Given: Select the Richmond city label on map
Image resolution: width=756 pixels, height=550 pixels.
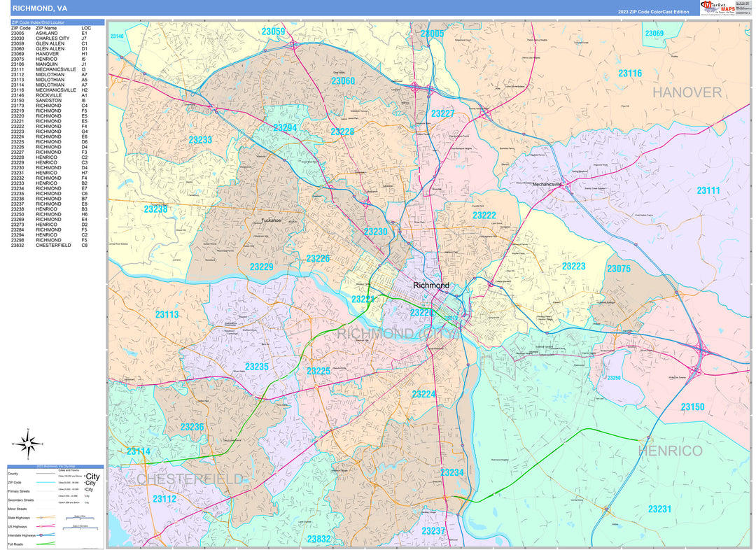Looking at the screenshot, I should pos(431,285).
